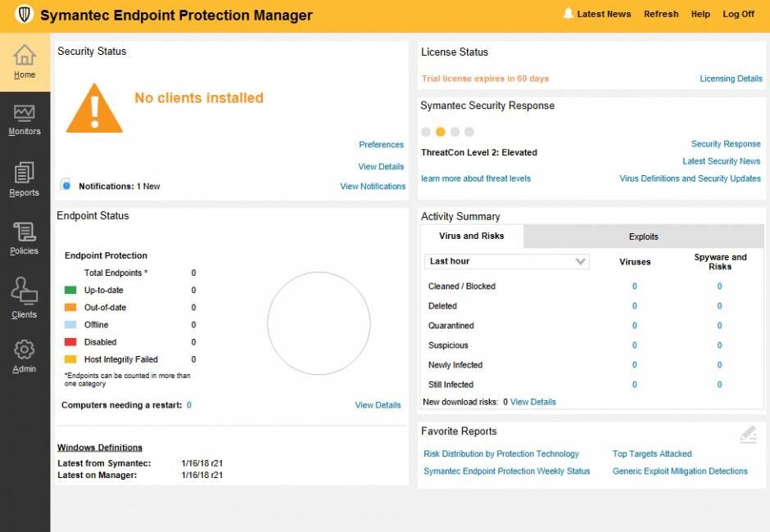
Task: Open the Clients section icon
Action: (24, 291)
